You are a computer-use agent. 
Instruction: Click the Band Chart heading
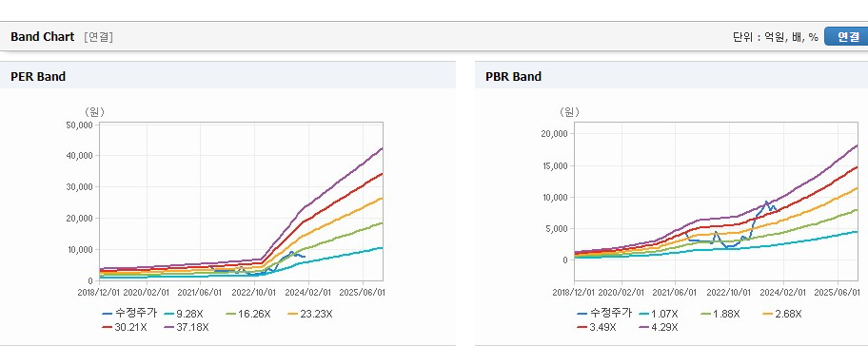pyautogui.click(x=42, y=36)
